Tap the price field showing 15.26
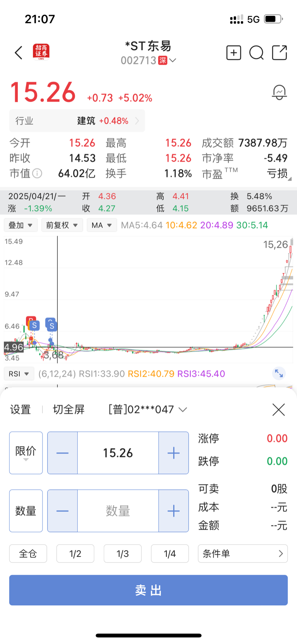 [x=118, y=453]
